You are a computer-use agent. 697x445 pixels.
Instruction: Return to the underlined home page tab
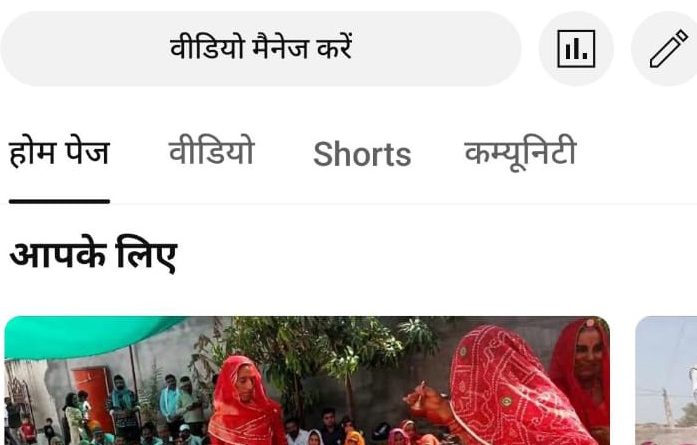click(x=59, y=153)
